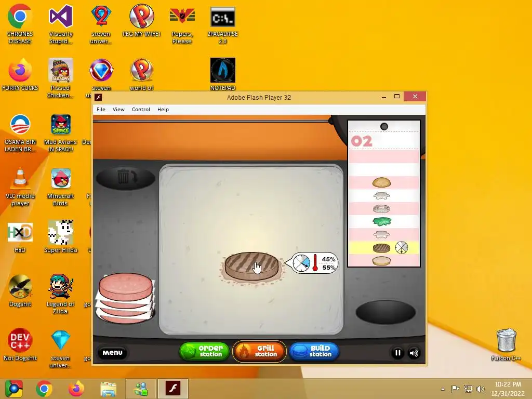Click the lettuce on the order ticket
The width and height of the screenshot is (532, 399).
tap(382, 221)
